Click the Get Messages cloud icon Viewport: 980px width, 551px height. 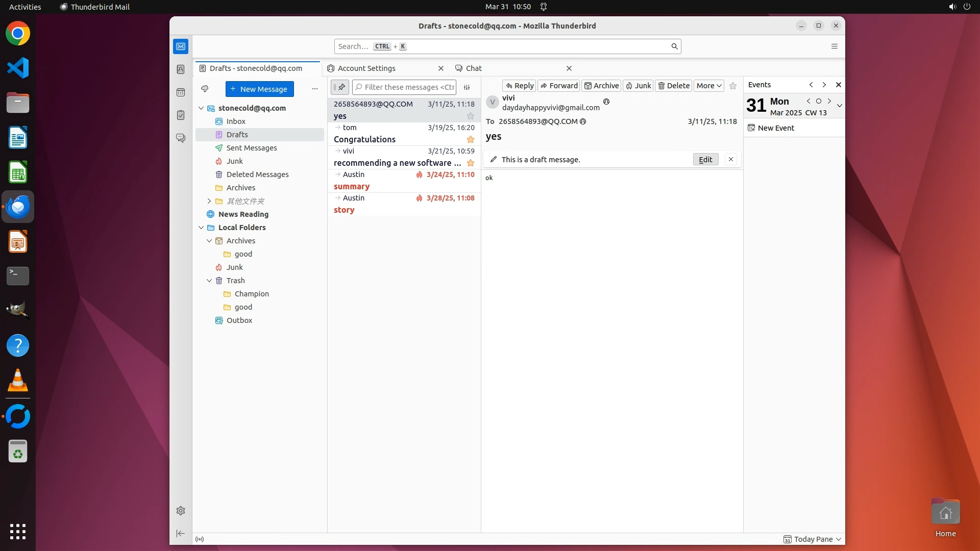click(x=205, y=89)
